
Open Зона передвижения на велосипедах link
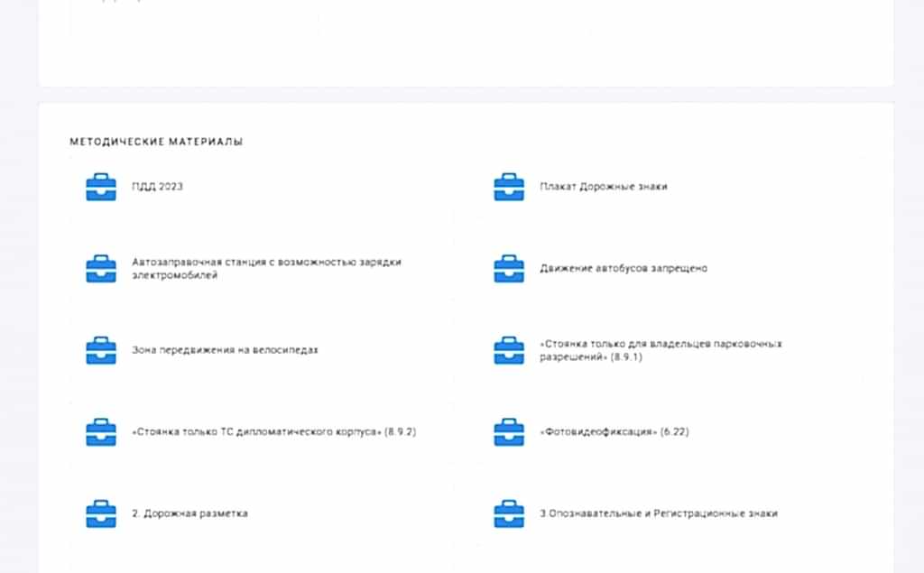pos(225,350)
